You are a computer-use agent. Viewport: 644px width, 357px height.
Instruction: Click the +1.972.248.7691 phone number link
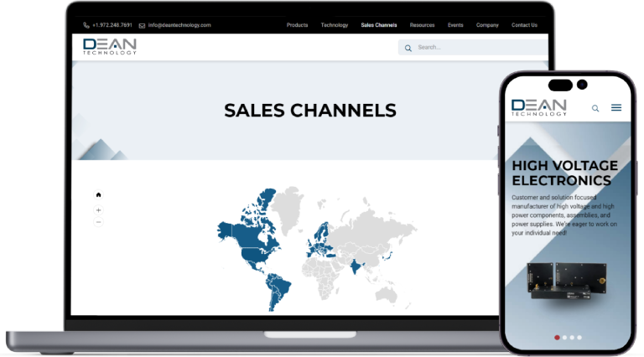(112, 25)
